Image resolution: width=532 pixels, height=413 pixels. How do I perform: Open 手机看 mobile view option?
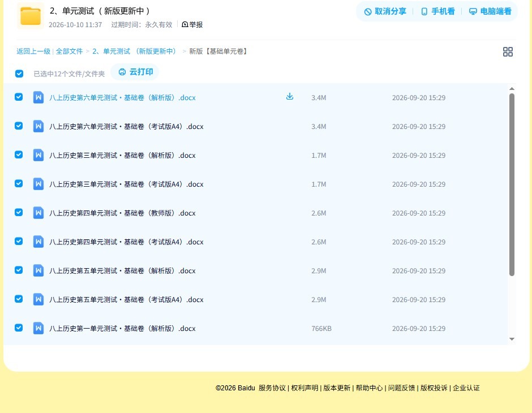pos(437,11)
